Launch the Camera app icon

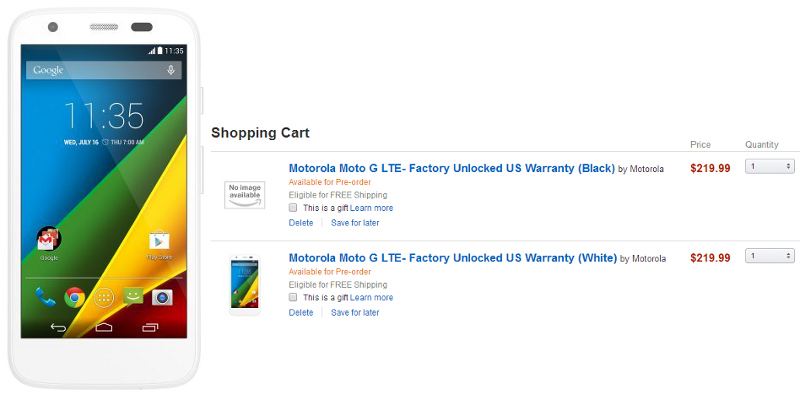[162, 297]
